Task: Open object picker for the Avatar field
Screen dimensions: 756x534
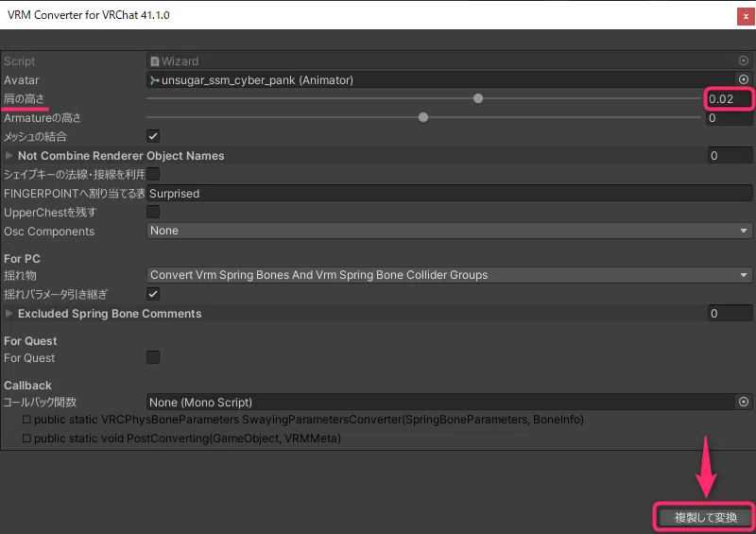Action: click(x=744, y=79)
